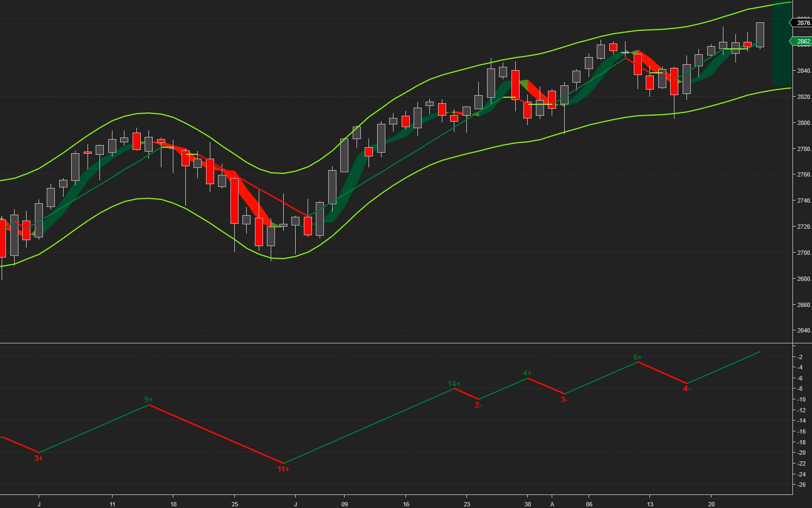Click the green 4+ wave label
812x508 pixels.
point(527,373)
